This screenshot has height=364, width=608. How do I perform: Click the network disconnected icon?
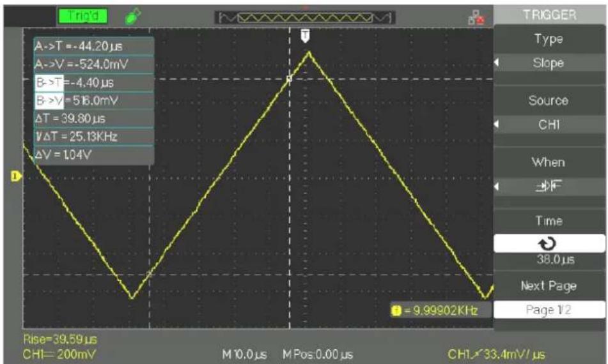pyautogui.click(x=476, y=18)
